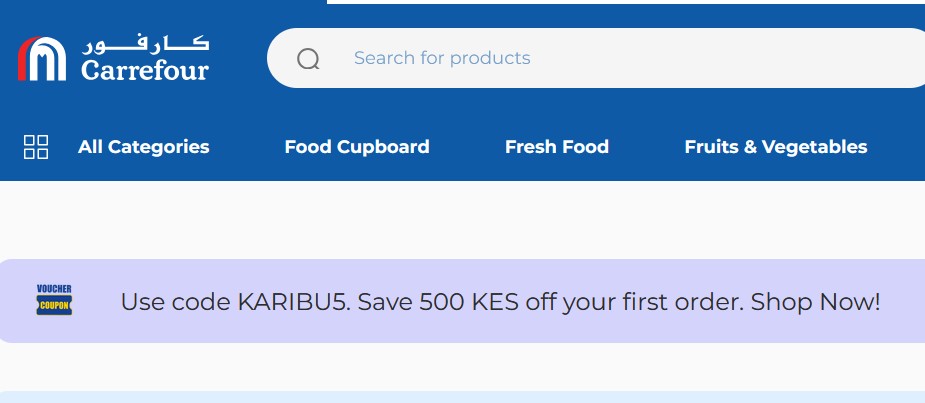925x403 pixels.
Task: Go to the Fresh Food category
Action: pos(557,147)
